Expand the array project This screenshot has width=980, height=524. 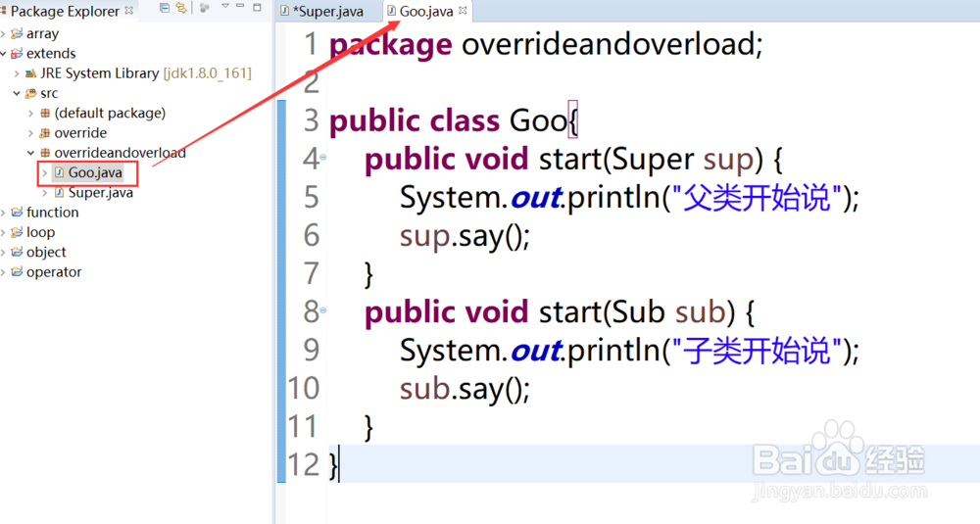pyautogui.click(x=3, y=33)
